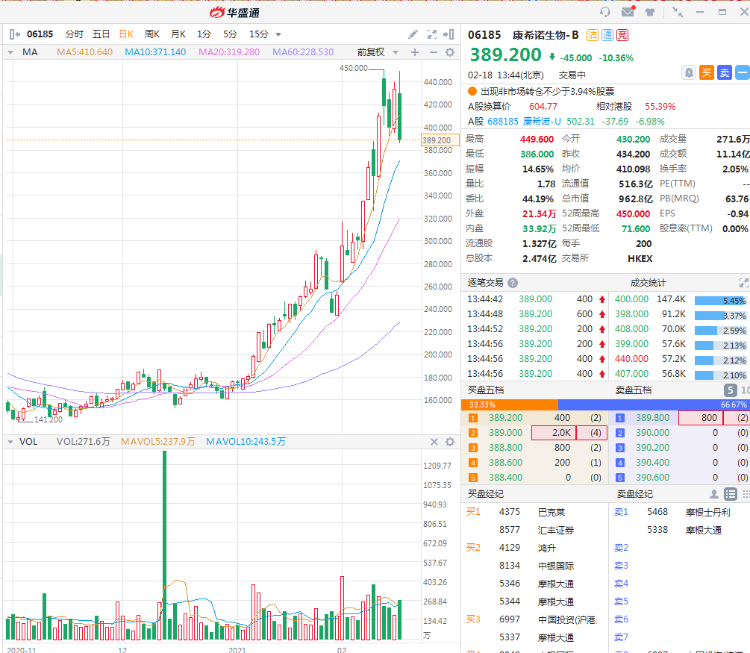Click the light-blue minus button beside Sell

[742, 73]
